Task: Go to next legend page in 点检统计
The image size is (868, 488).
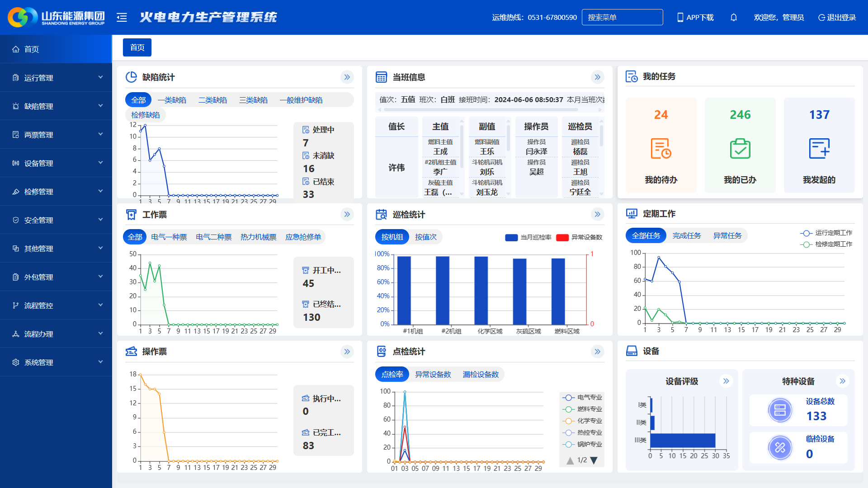Action: tap(594, 460)
